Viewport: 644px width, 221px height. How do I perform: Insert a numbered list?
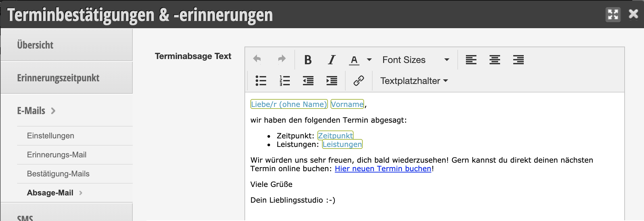(285, 81)
